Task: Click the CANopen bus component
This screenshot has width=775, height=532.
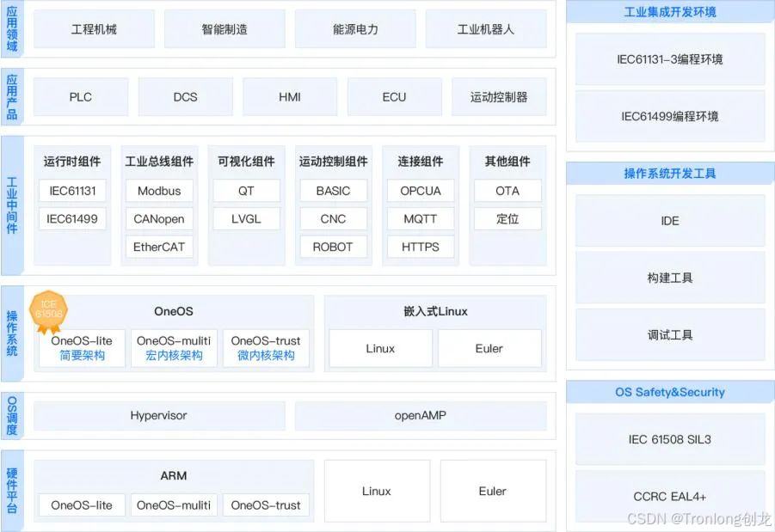Action: click(x=159, y=219)
